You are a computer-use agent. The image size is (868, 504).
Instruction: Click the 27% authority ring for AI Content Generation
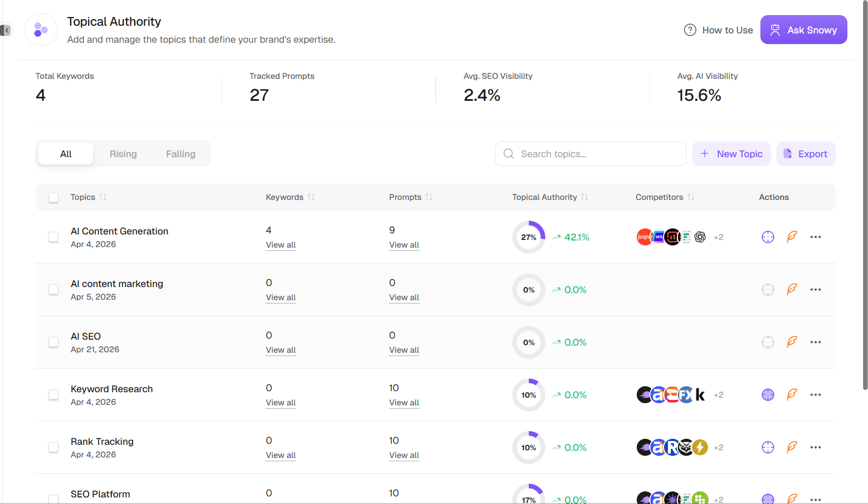click(x=529, y=237)
